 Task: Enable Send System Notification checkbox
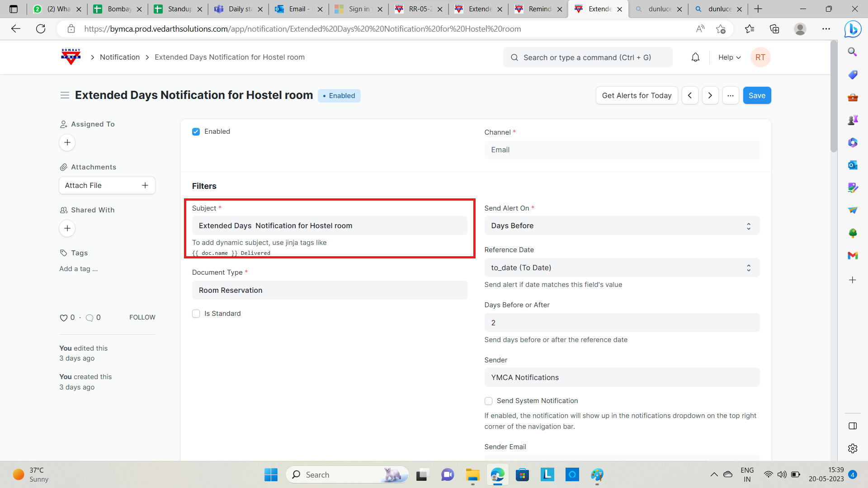pos(488,401)
